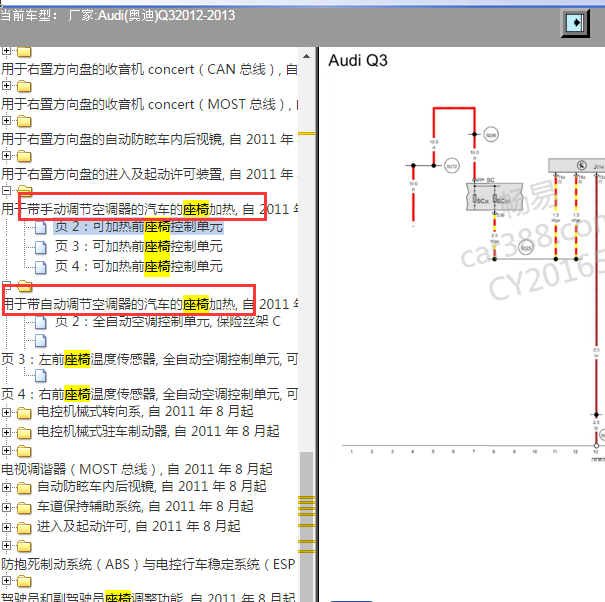This screenshot has width=605, height=602.
Task: Collapse 用于带自动调节空调器的汽车的座椅加热 folder
Action: [x=6, y=286]
